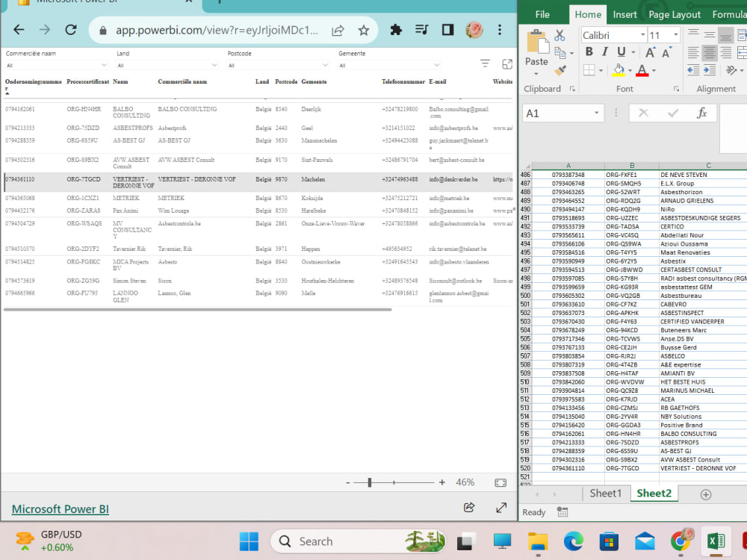Bookmark this page with the star icon
The height and width of the screenshot is (560, 747).
pyautogui.click(x=364, y=31)
